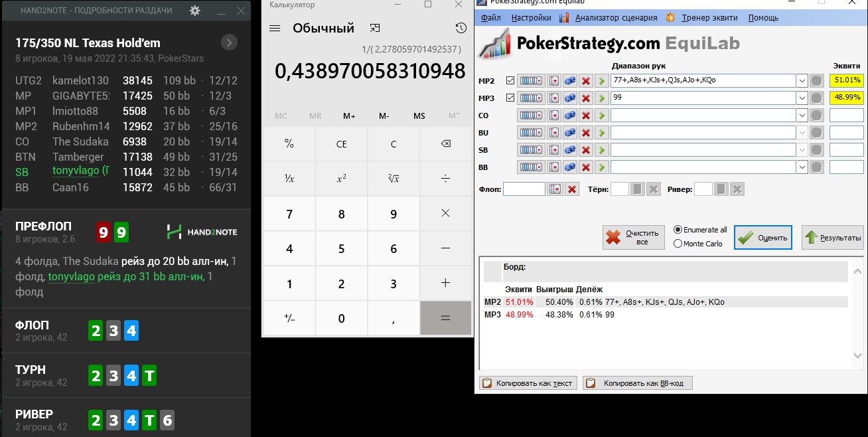Image resolution: width=868 pixels, height=437 pixels.
Task: Click the green arrow in MP3 row
Action: (602, 98)
